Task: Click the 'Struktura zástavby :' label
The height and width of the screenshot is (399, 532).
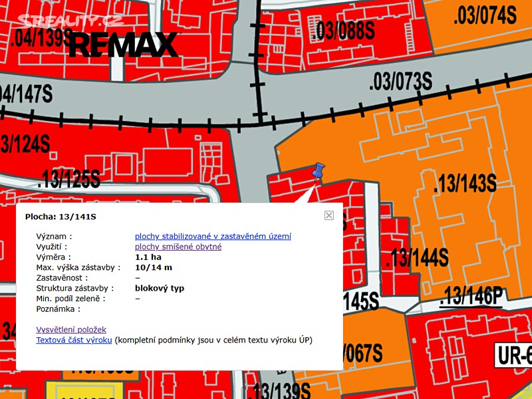Action: click(75, 289)
